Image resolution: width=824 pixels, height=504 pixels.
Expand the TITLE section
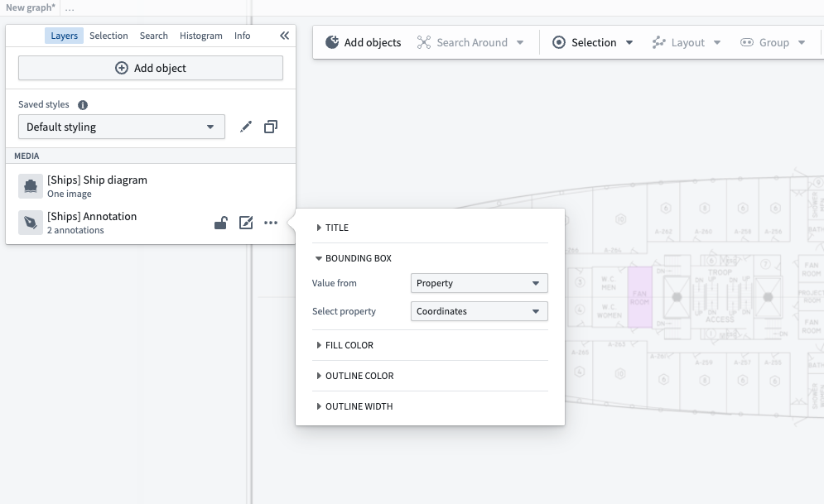337,228
